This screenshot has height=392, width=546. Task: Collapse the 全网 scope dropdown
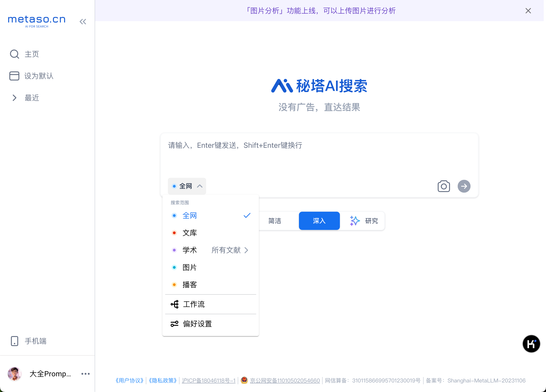pyautogui.click(x=187, y=186)
